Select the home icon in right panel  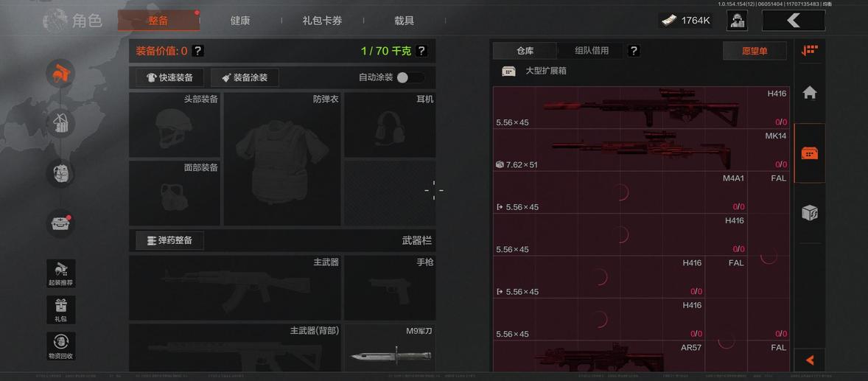809,92
